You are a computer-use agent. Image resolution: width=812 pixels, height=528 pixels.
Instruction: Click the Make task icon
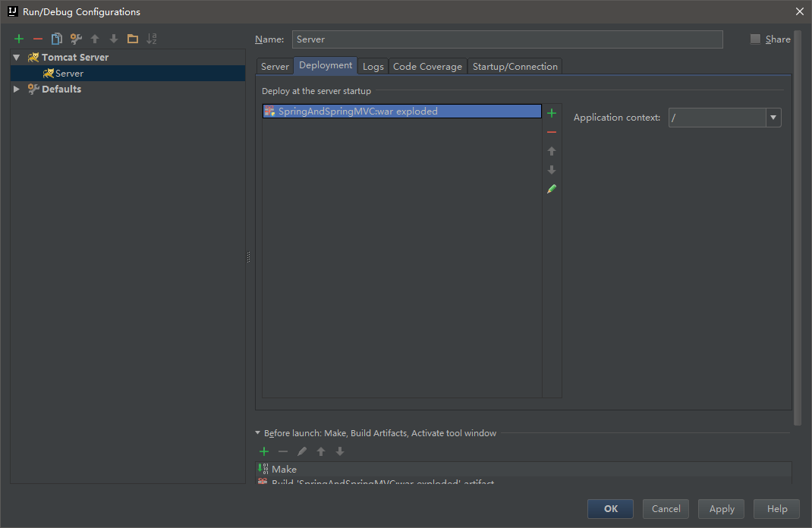263,469
